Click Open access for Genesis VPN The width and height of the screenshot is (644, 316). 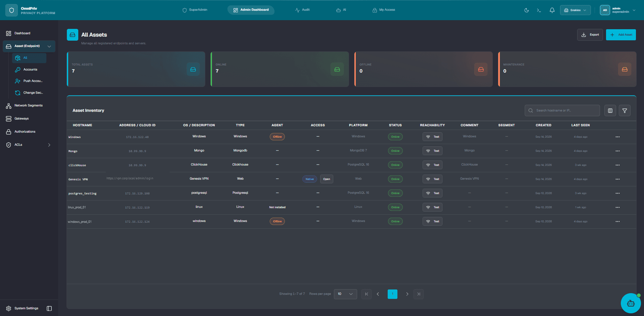pyautogui.click(x=327, y=179)
